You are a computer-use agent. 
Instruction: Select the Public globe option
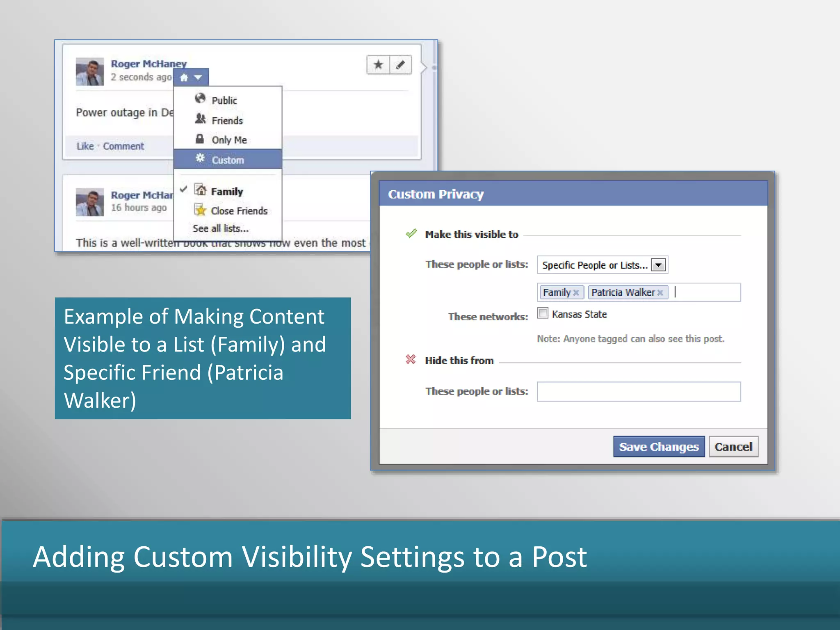(x=228, y=100)
